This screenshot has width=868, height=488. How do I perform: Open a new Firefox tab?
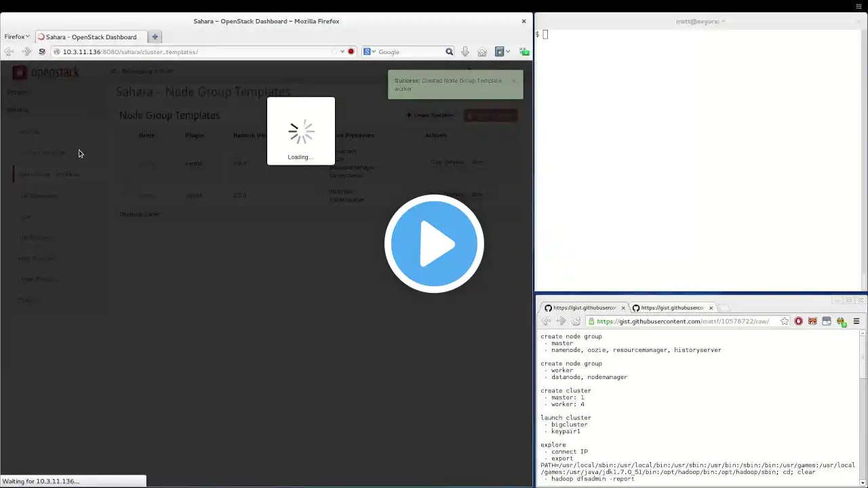[155, 37]
